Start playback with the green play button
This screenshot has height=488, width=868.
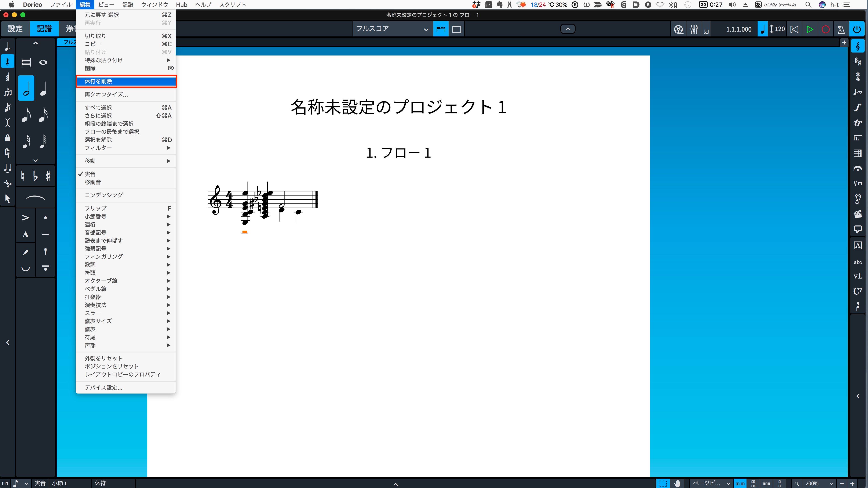click(810, 29)
